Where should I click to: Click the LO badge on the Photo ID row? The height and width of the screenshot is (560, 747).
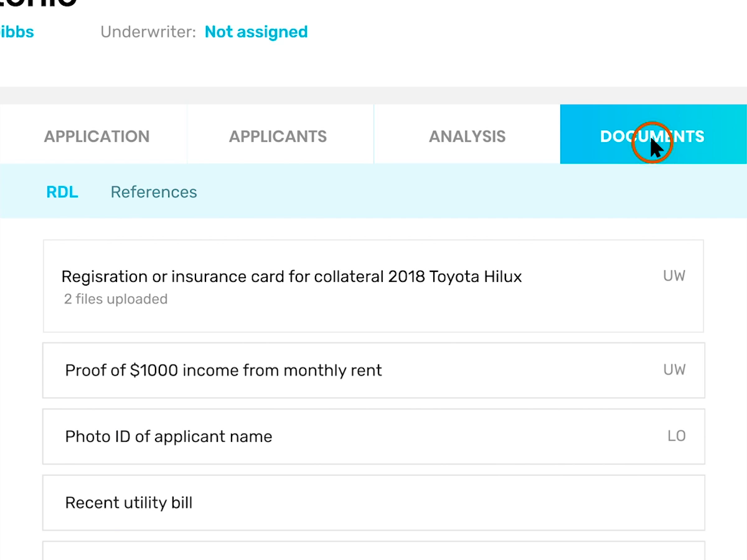(677, 436)
